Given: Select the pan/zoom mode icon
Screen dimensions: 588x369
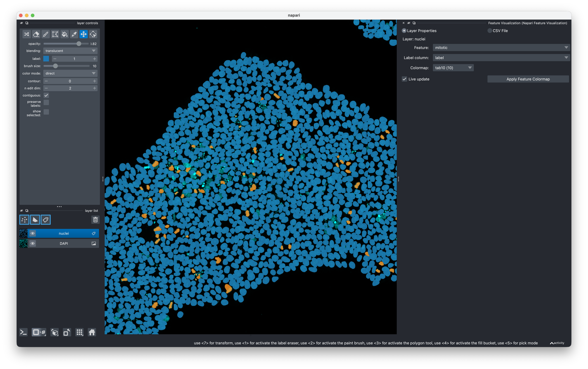Looking at the screenshot, I should coord(84,34).
